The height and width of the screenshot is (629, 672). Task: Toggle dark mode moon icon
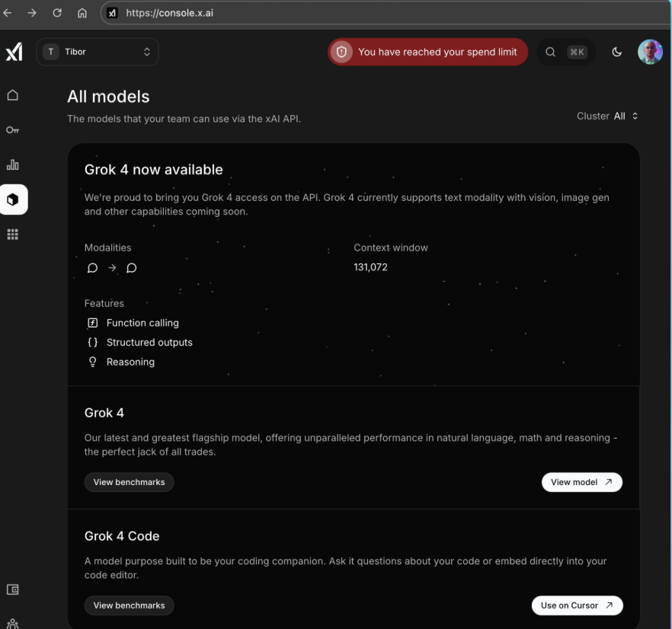(x=617, y=52)
